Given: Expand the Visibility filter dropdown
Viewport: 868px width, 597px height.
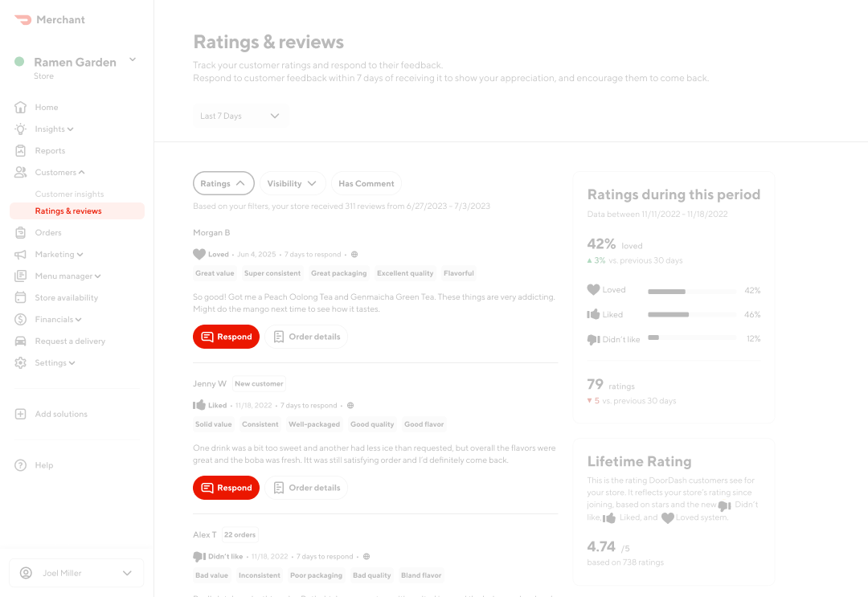Looking at the screenshot, I should pos(292,183).
